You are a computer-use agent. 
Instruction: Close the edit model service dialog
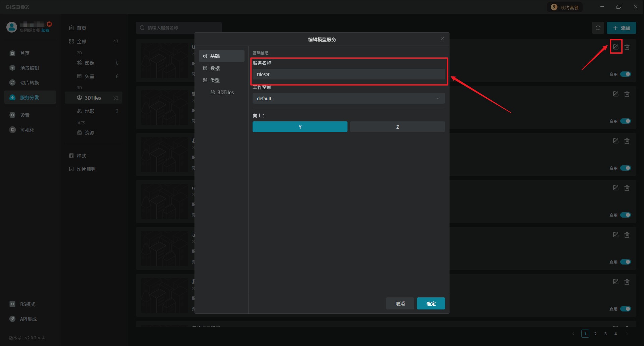pos(442,39)
